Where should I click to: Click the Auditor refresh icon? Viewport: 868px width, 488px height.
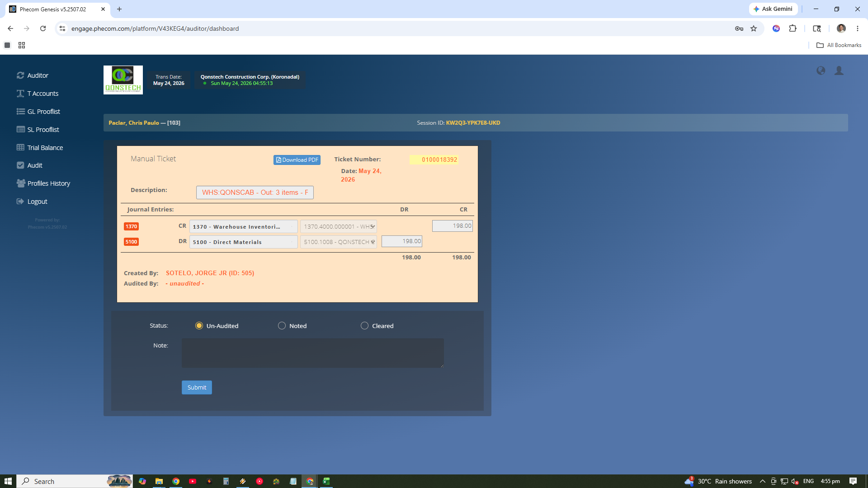tap(20, 75)
